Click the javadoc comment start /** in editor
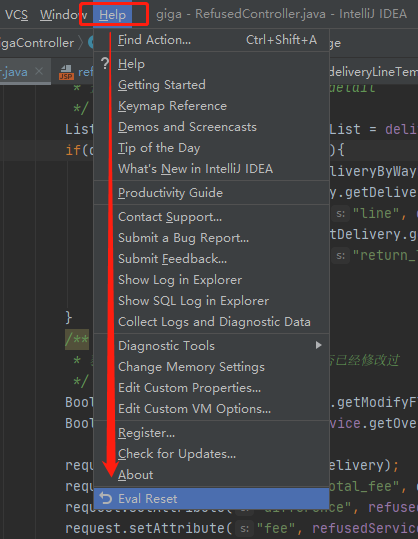This screenshot has width=418, height=539. tap(77, 340)
